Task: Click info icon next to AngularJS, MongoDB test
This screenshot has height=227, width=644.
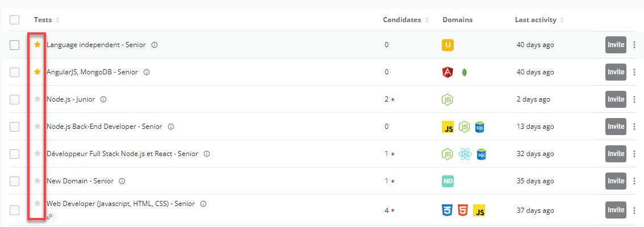Action: [x=147, y=72]
